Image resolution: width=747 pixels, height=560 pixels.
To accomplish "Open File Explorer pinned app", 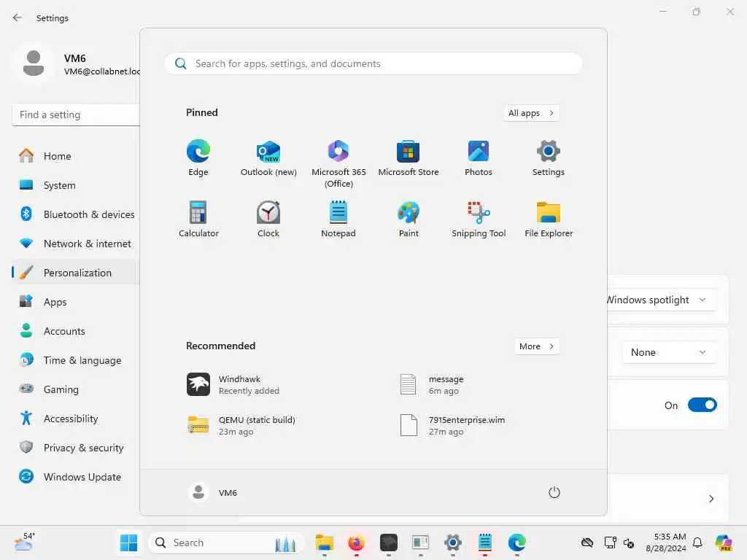I will point(549,219).
